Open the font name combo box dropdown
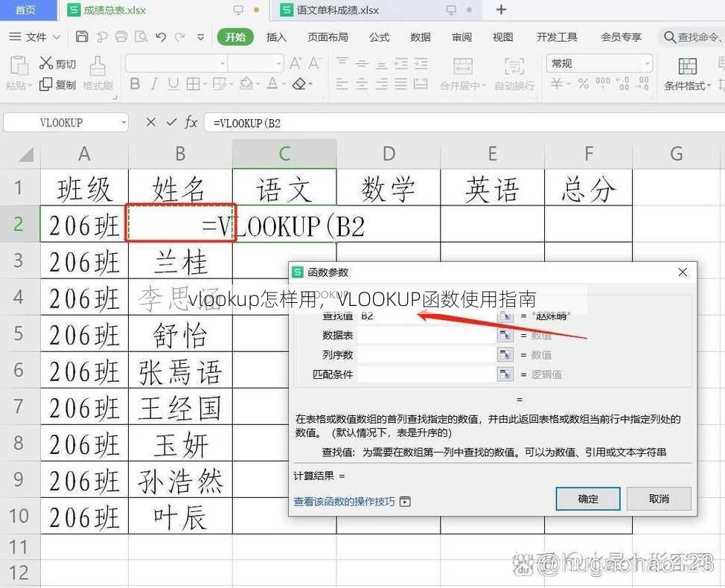The width and height of the screenshot is (725, 588). coord(223,63)
